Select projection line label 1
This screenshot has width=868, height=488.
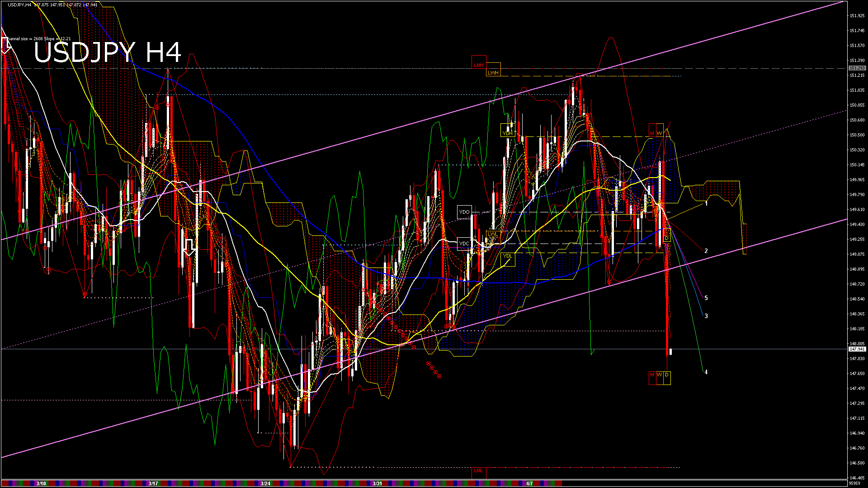[x=706, y=204]
